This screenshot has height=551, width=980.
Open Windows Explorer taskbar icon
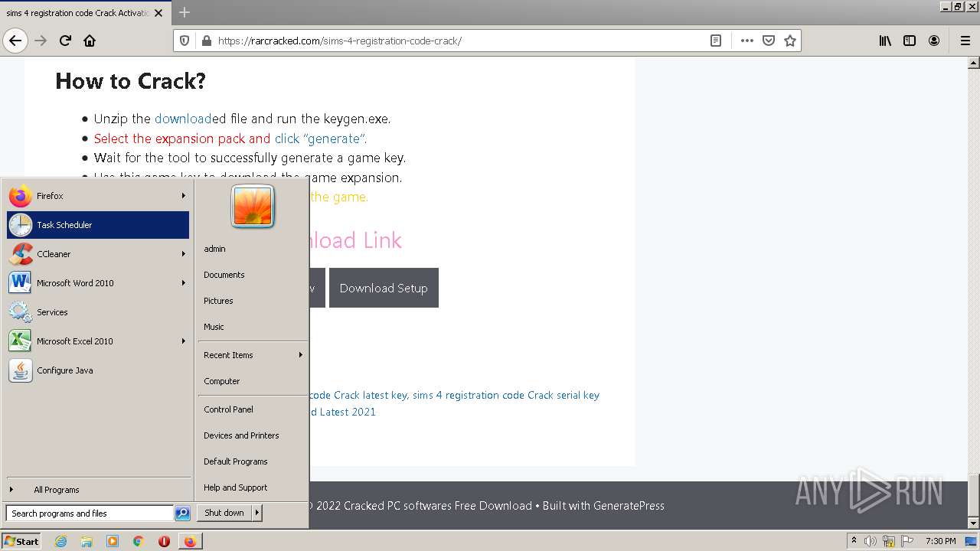pos(87,541)
